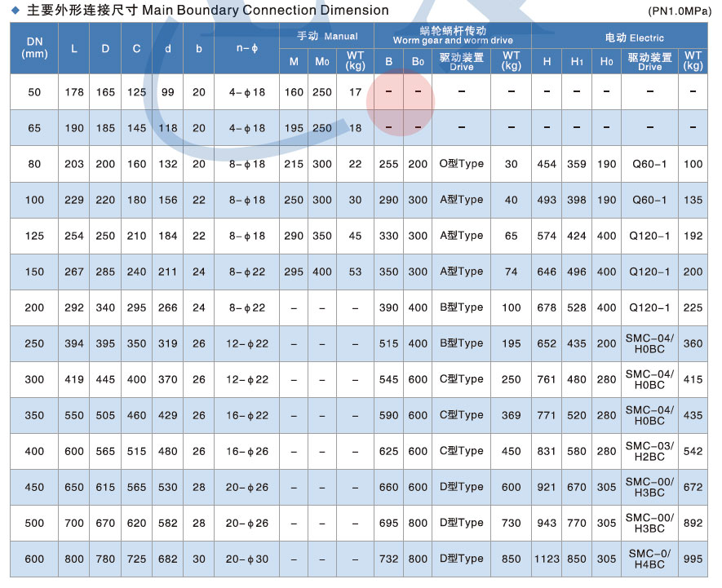Click the manual weight value 17
The image size is (722, 588).
[x=355, y=92]
